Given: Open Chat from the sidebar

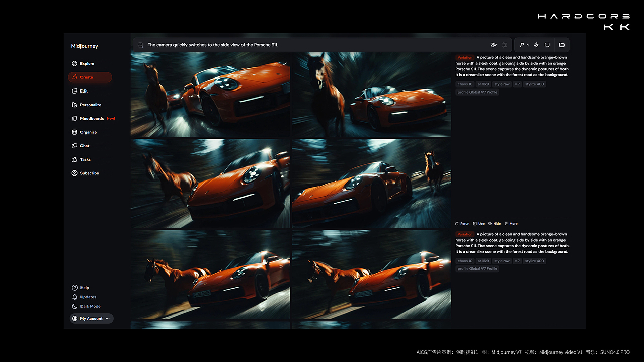Looking at the screenshot, I should click(x=80, y=146).
